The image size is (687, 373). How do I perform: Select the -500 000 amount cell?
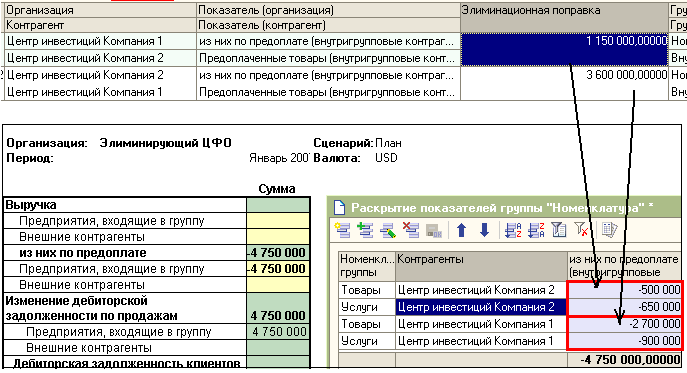(624, 290)
